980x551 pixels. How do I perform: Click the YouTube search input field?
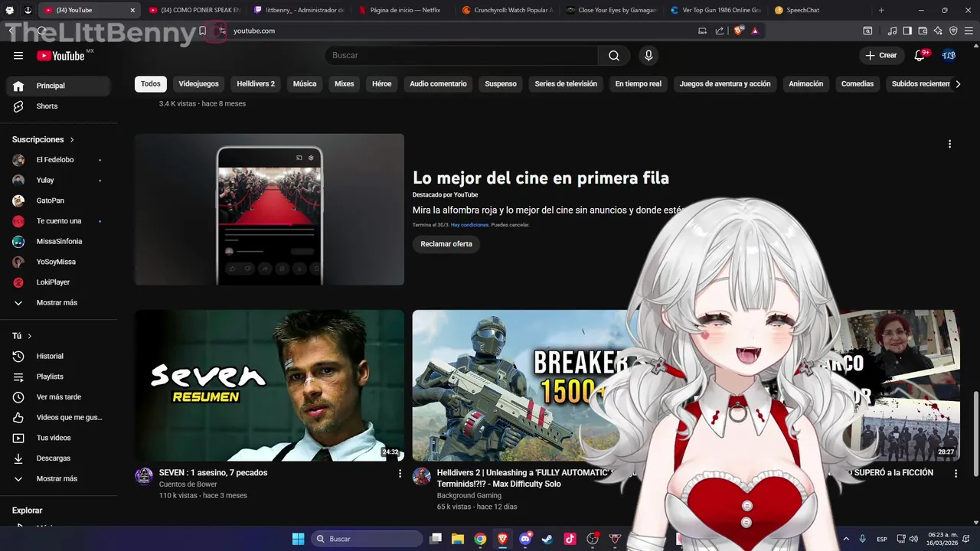462,55
